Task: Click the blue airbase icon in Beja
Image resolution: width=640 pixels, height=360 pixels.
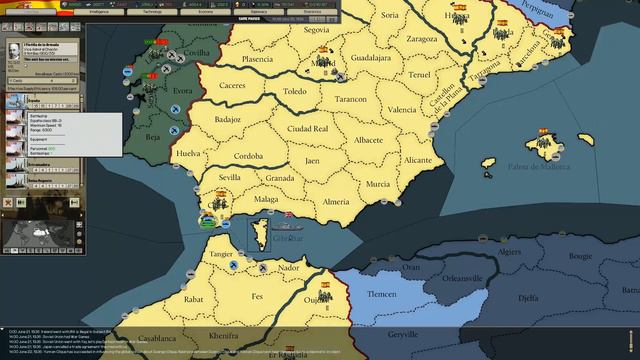Action: [174, 131]
